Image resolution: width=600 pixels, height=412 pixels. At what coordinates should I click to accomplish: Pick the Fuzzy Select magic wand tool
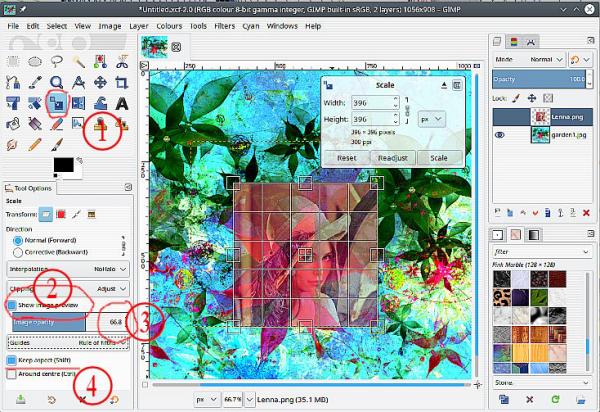coord(78,61)
